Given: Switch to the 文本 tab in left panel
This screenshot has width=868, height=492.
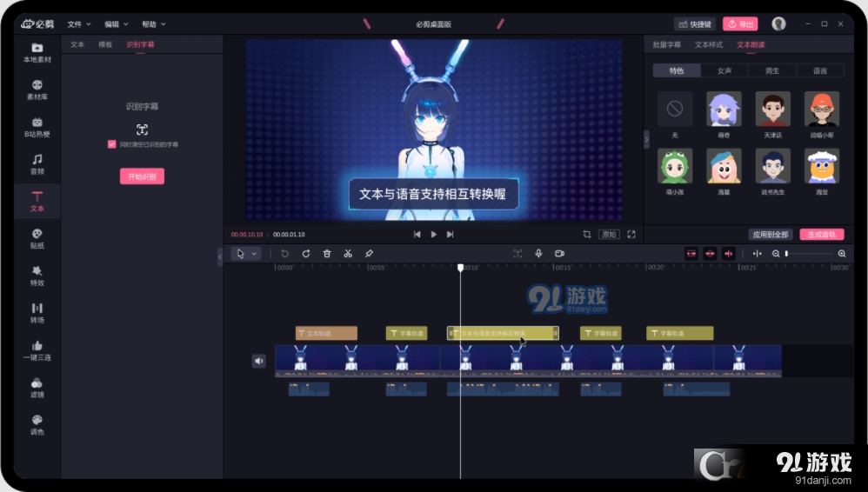Looking at the screenshot, I should coord(77,44).
